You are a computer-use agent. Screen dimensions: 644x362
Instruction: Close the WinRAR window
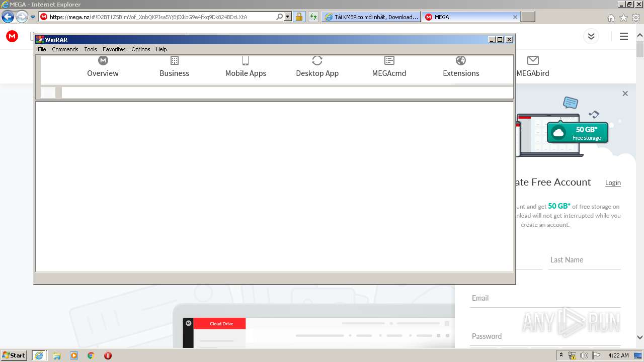509,40
